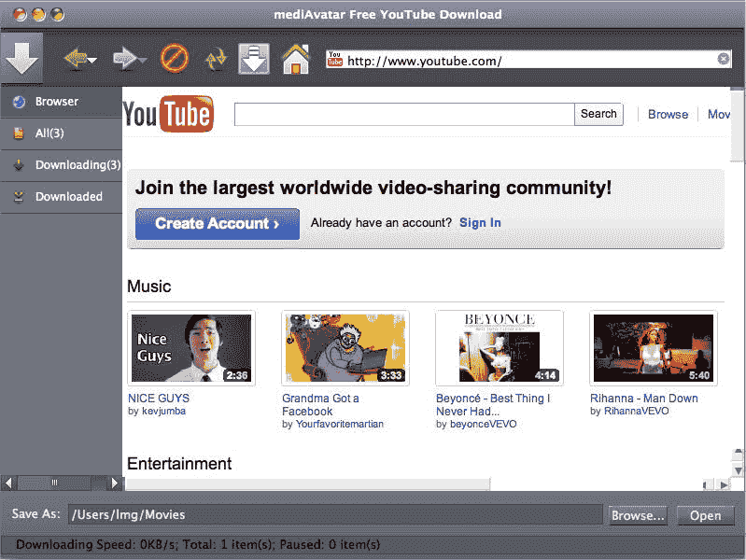Click the Create Account button

click(x=218, y=224)
